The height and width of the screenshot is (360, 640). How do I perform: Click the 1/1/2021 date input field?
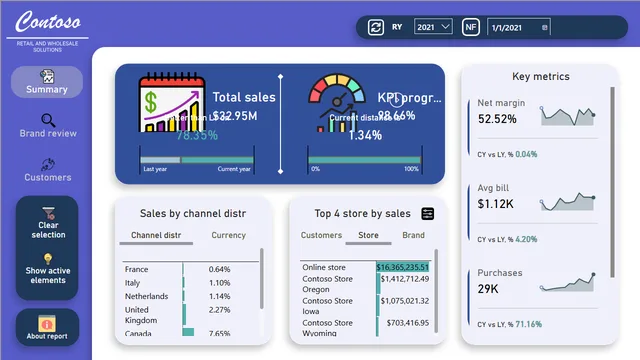(x=518, y=27)
